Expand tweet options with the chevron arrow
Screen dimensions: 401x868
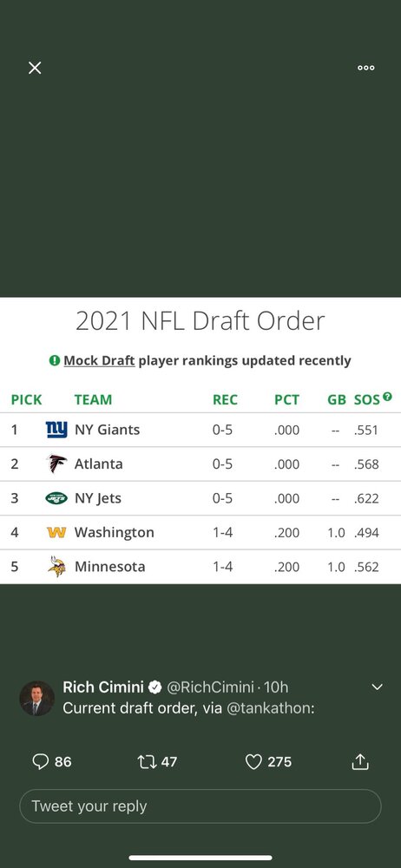(x=378, y=687)
